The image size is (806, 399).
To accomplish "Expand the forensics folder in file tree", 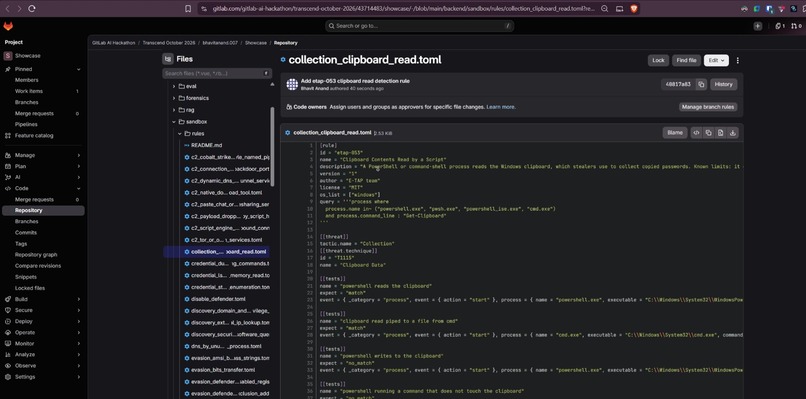I will point(174,98).
